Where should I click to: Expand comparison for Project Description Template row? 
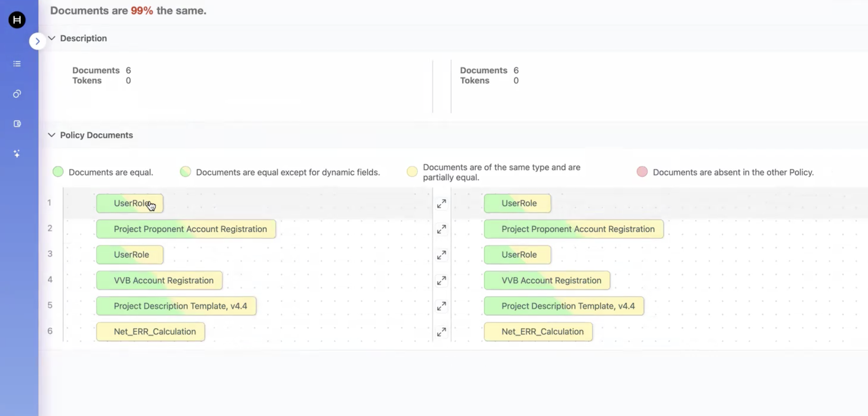tap(441, 306)
